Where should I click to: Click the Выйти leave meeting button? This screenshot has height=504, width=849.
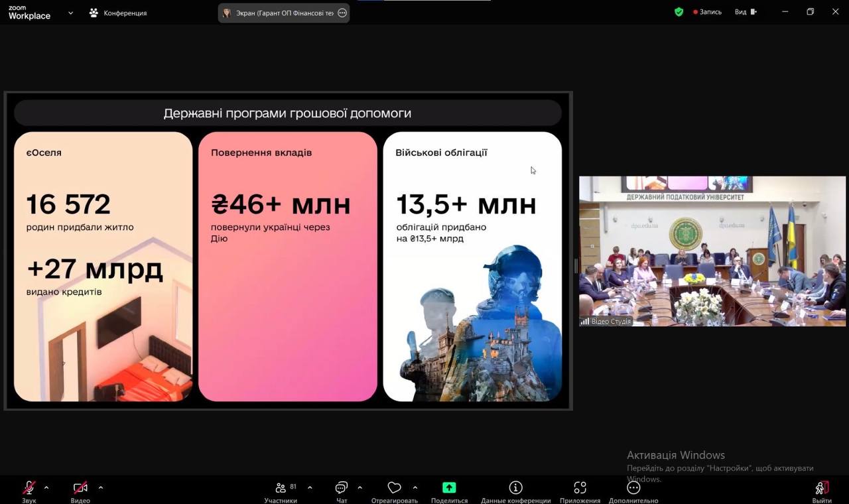click(822, 489)
